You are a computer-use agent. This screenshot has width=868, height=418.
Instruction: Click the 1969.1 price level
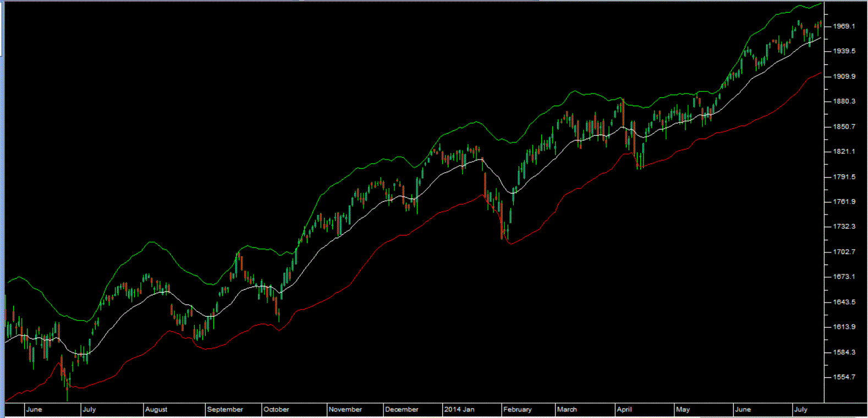844,26
